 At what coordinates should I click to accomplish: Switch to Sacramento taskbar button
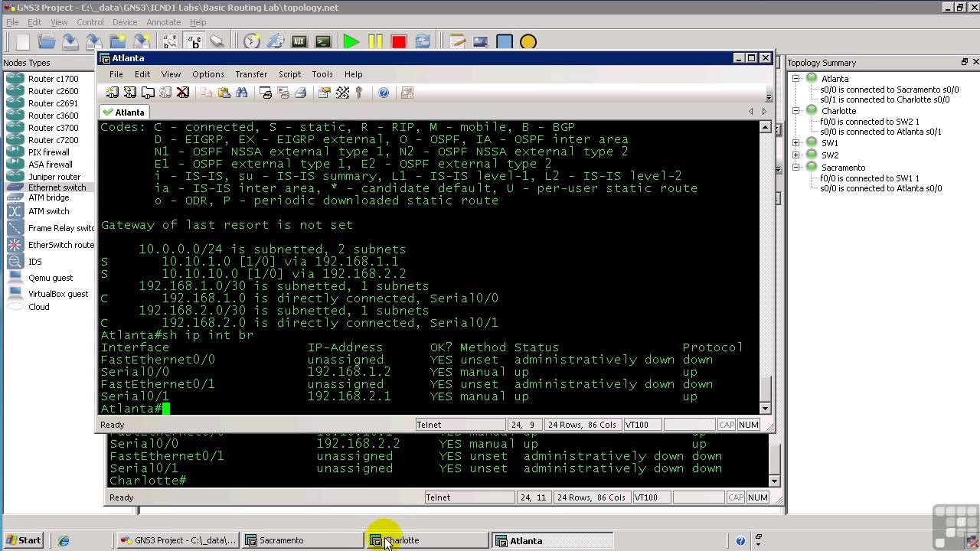[x=302, y=540]
